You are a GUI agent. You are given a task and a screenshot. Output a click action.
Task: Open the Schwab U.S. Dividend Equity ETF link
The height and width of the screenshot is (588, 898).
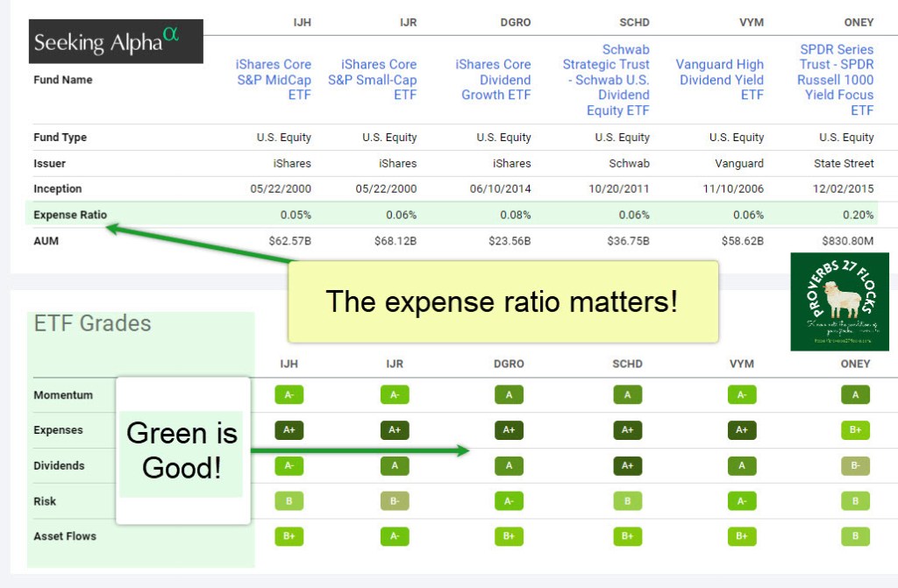pyautogui.click(x=607, y=80)
